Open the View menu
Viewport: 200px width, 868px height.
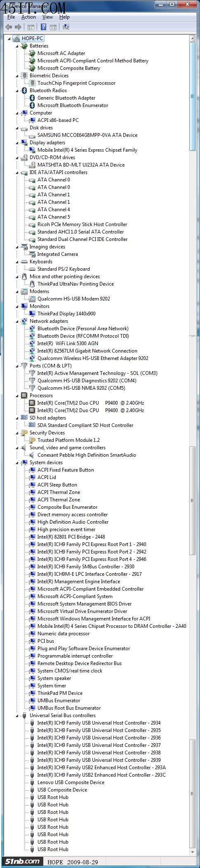click(x=47, y=17)
